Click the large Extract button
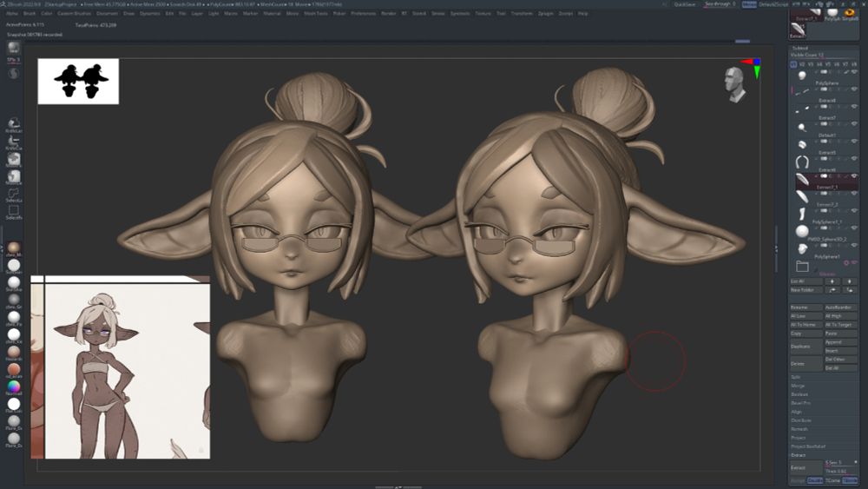Image resolution: width=868 pixels, height=489 pixels. tap(806, 467)
